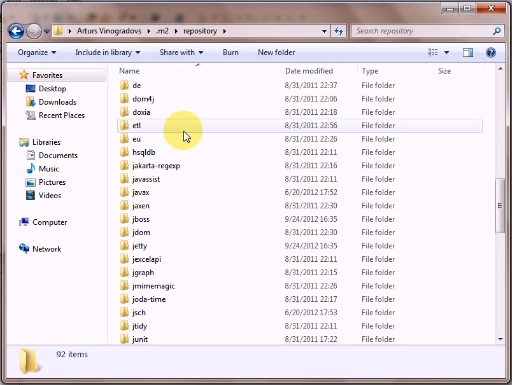Go back with the Back arrow button
512x385 pixels.
(x=16, y=31)
